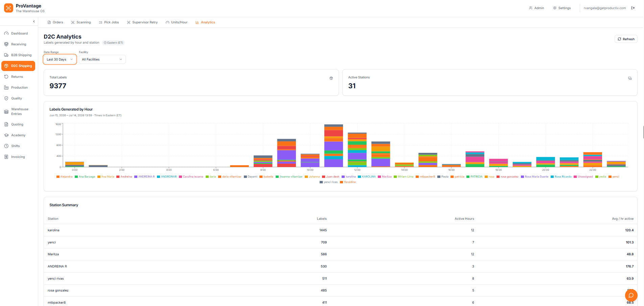Image resolution: width=644 pixels, height=306 pixels.
Task: Click the page scrollbar handle on the right edge
Action: 643,132
